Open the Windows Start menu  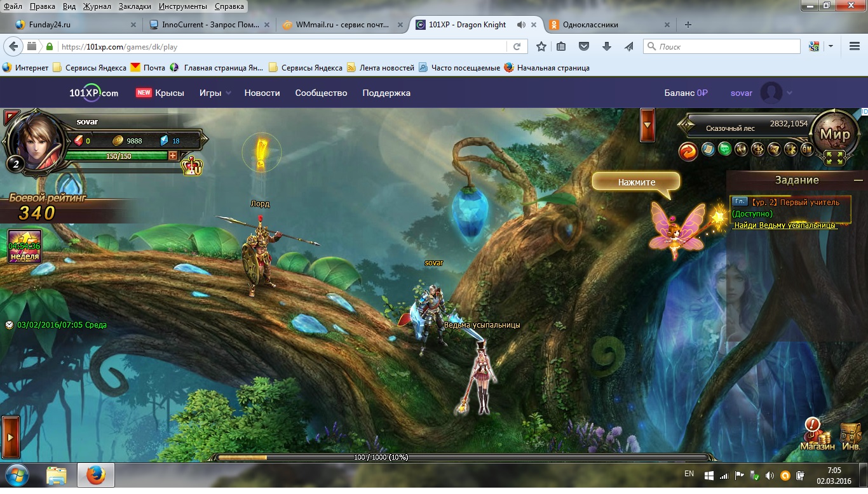[x=16, y=475]
